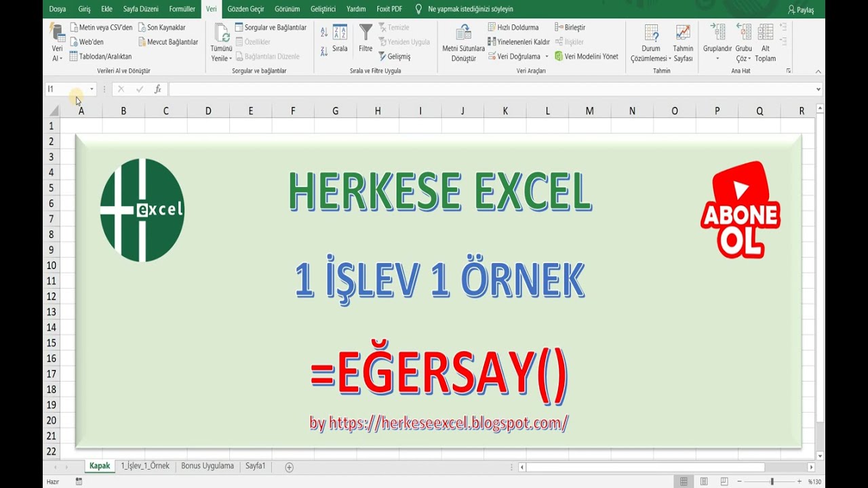Sort descending Z to A

tap(324, 51)
